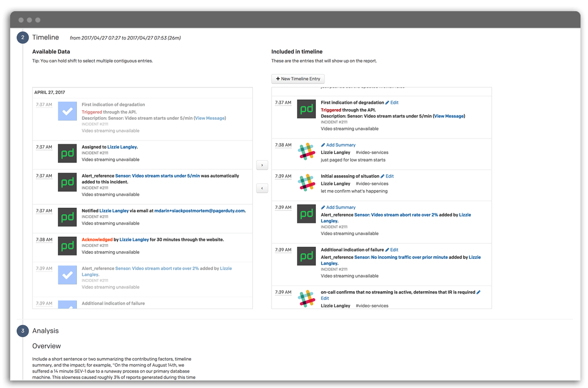Click the PagerDuty icon beside 'Assigned to Lizzie Langley'

(67, 153)
